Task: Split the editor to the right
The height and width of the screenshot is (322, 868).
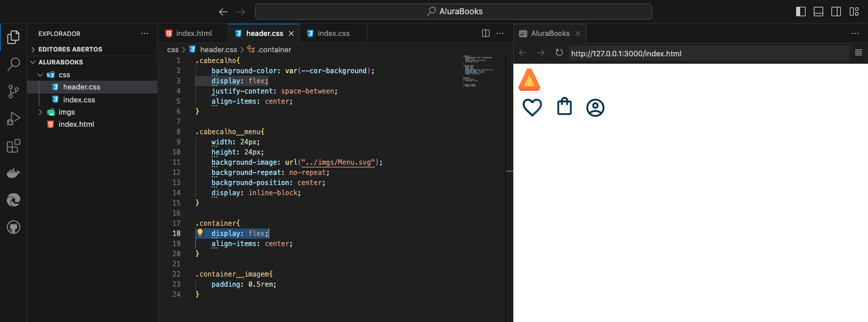Action: (486, 33)
